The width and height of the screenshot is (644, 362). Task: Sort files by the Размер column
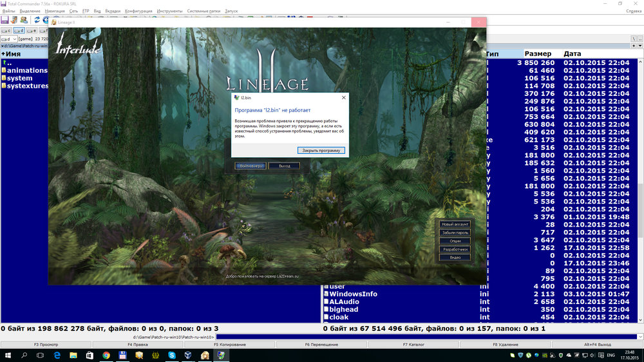[x=537, y=54]
